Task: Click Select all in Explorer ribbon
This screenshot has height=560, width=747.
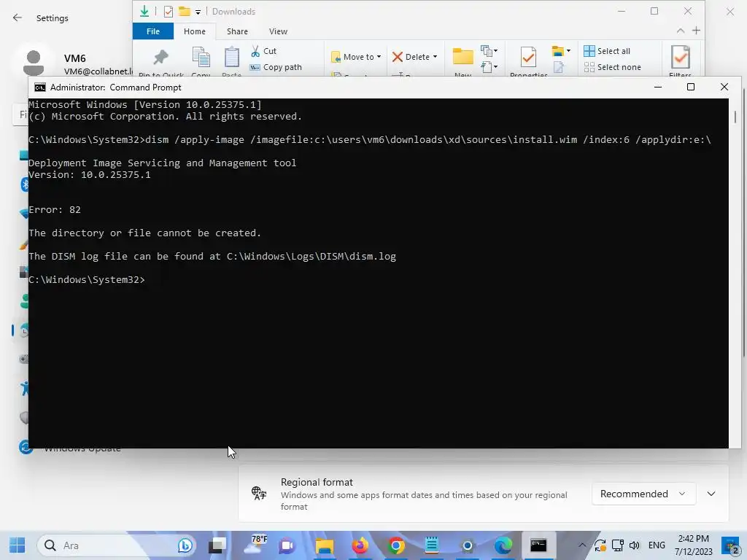Action: point(607,51)
